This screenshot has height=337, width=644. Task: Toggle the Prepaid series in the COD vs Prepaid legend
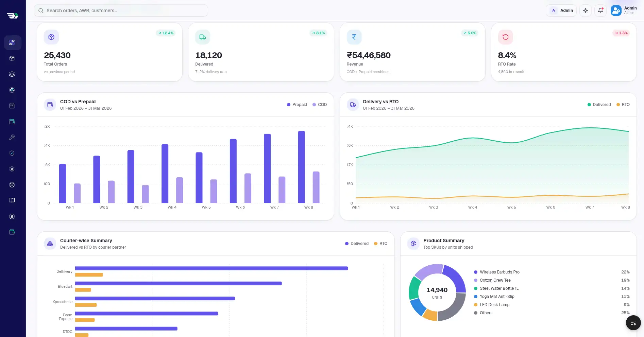coord(297,105)
